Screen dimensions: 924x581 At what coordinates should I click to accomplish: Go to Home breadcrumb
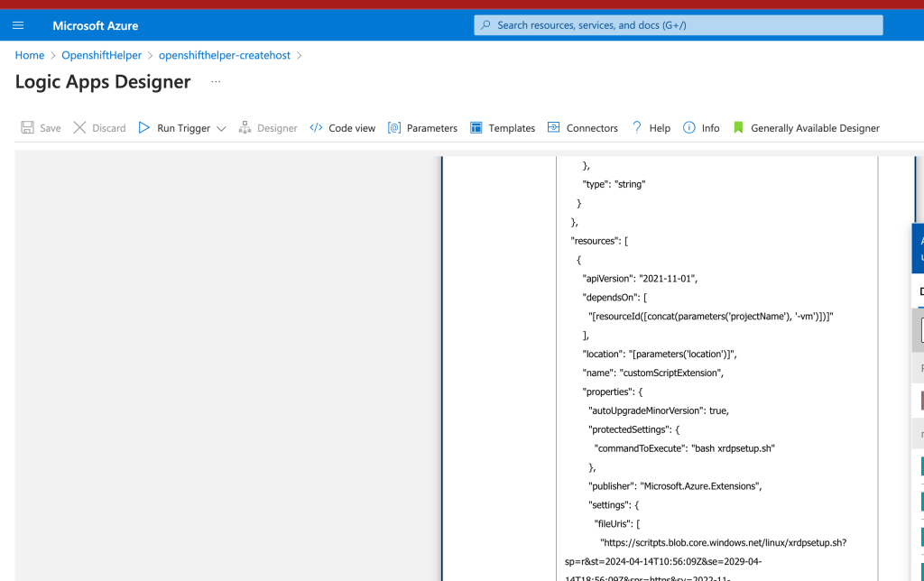pos(30,55)
